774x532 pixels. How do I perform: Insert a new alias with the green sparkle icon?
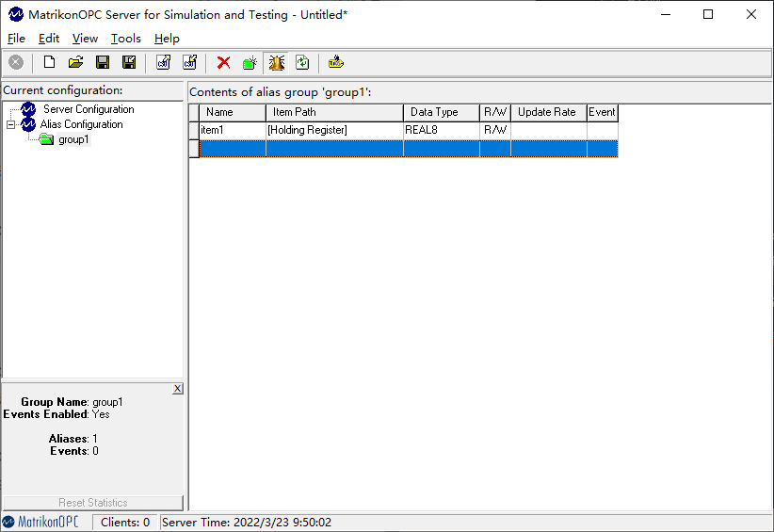[x=250, y=63]
